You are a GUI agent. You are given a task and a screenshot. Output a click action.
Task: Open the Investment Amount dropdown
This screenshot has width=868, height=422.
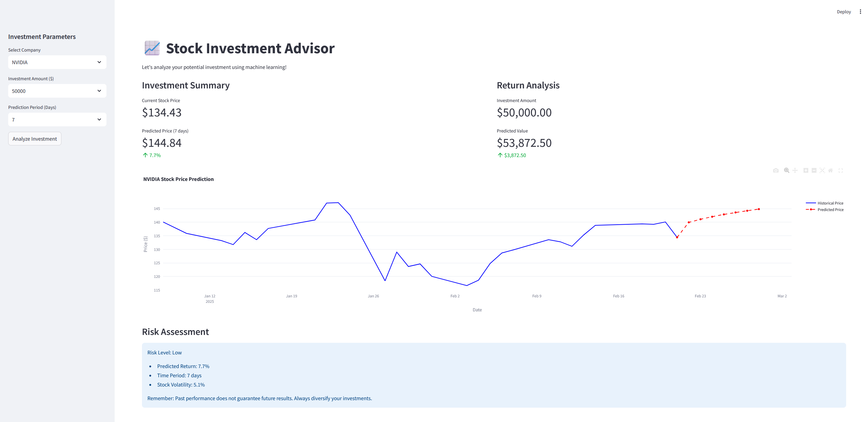tap(57, 91)
